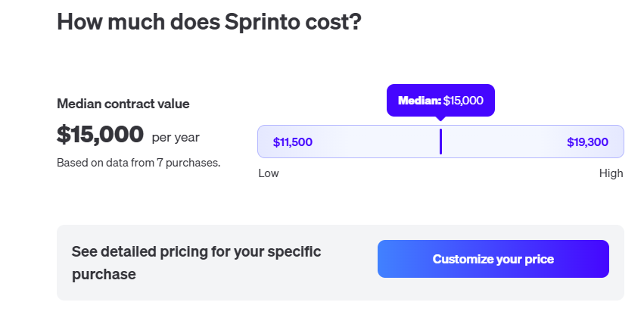Viewport: 644px width, 327px height.
Task: Click the vertical median marker on range bar
Action: 440,142
